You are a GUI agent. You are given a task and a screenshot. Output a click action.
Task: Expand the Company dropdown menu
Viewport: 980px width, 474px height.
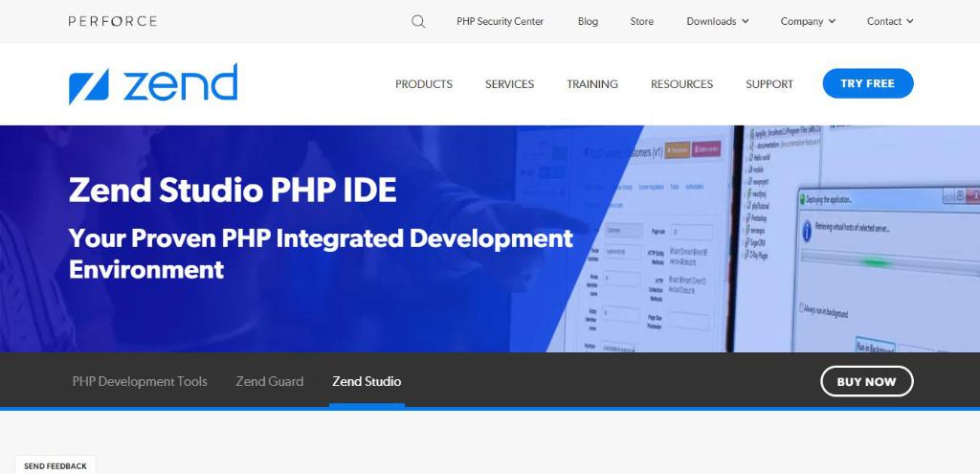pos(808,21)
